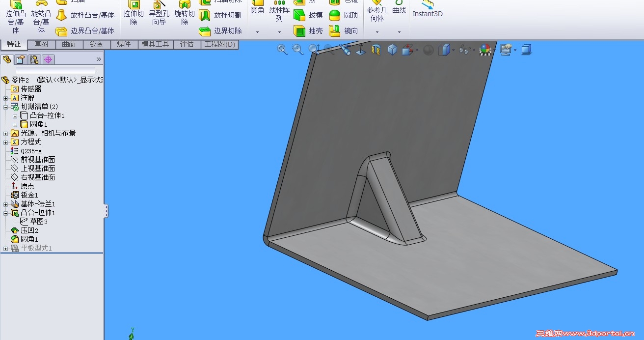Select 草图3 sketch in the tree

[x=34, y=222]
